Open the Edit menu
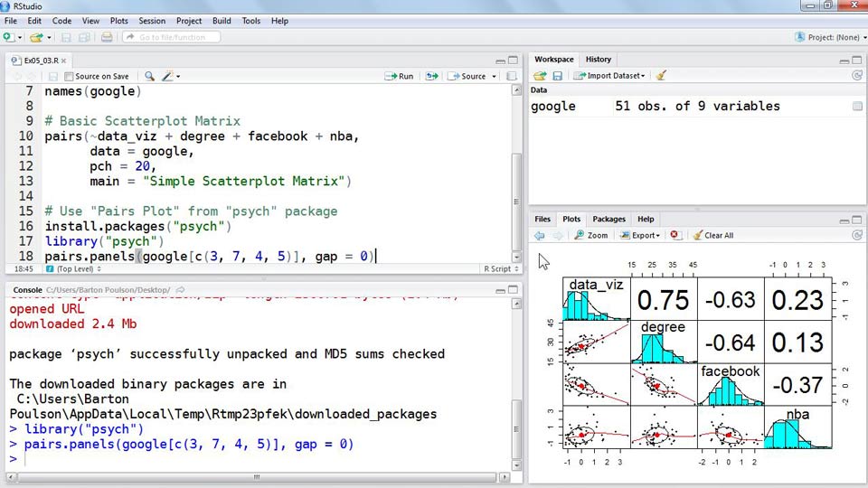 pyautogui.click(x=34, y=21)
